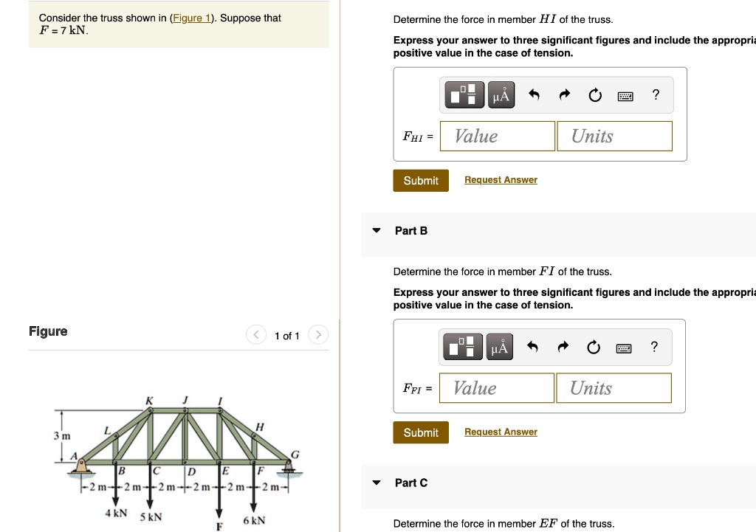Click the question mark help icon in Part A

[x=655, y=94]
